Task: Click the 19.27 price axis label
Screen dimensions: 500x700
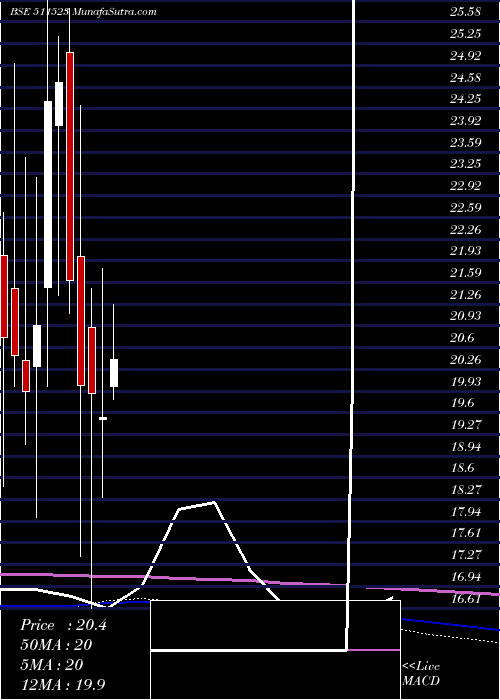Action: 466,425
